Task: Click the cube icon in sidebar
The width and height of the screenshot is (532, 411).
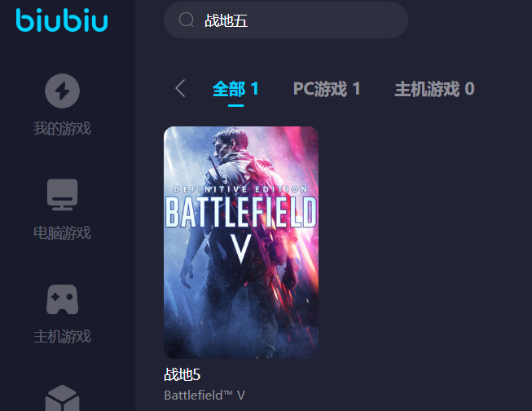Action: (x=63, y=398)
